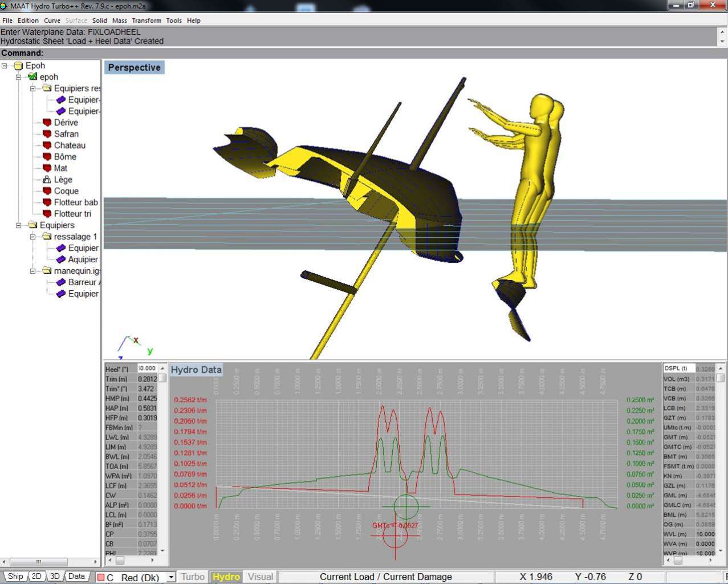Click tree panel scroll right arrow
The image size is (728, 584).
coord(95,561)
